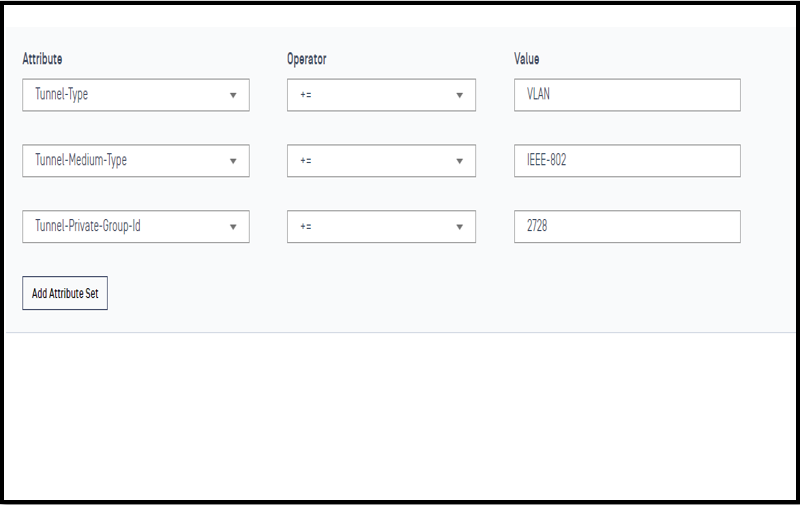Click the Add Attribute Set button
Image resolution: width=800 pixels, height=505 pixels.
point(65,293)
